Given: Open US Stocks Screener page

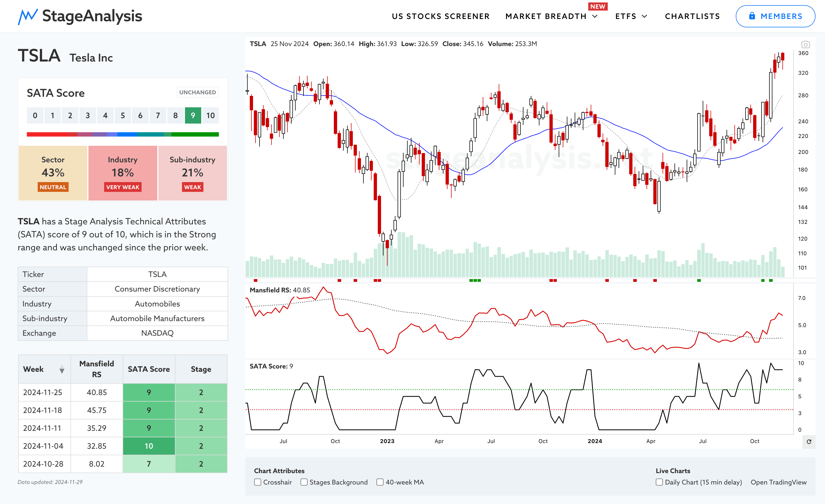Looking at the screenshot, I should [x=441, y=16].
